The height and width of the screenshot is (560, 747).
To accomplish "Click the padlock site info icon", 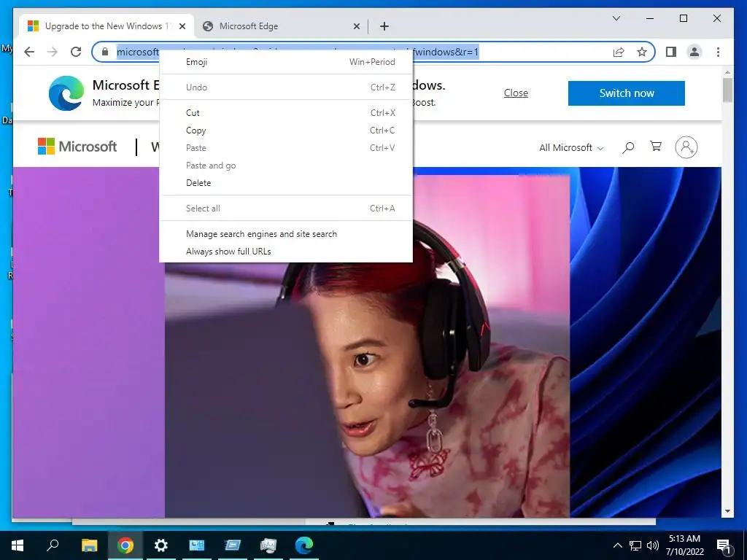I will (x=105, y=52).
